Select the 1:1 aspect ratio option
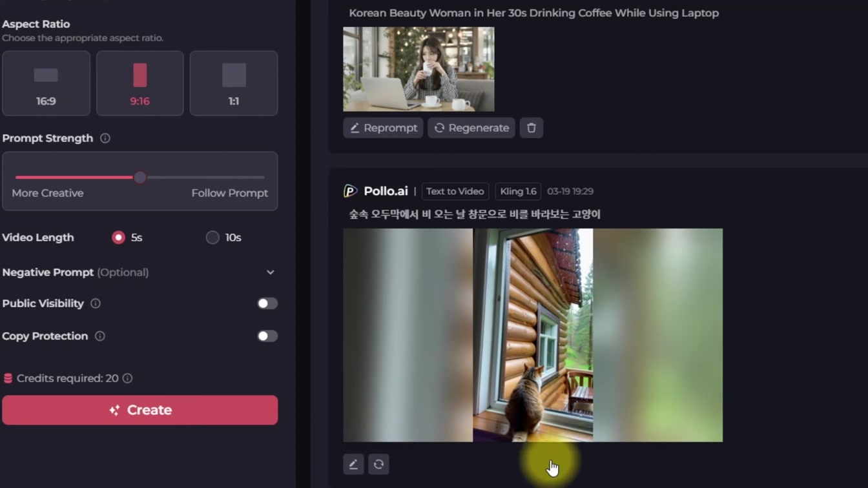This screenshot has width=868, height=488. [234, 83]
